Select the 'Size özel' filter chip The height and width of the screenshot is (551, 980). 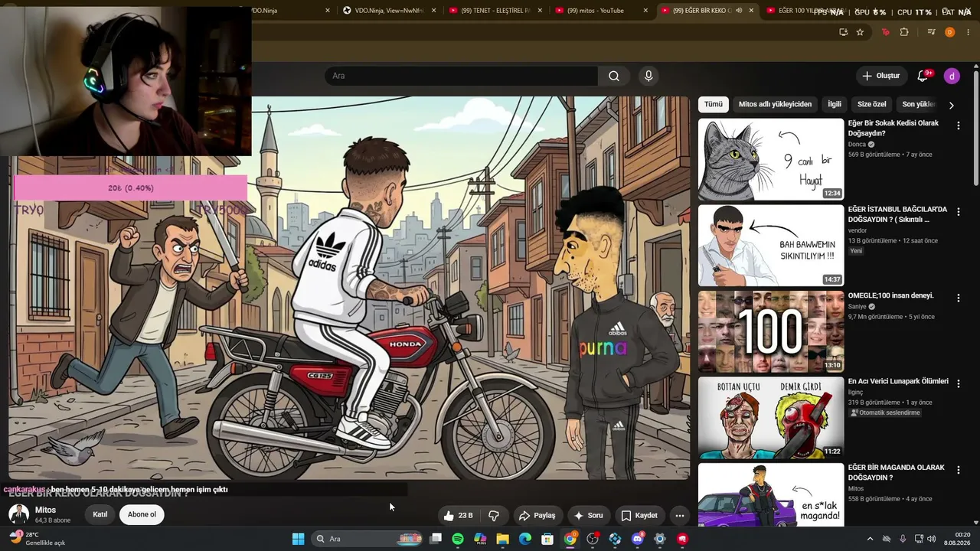pyautogui.click(x=871, y=104)
